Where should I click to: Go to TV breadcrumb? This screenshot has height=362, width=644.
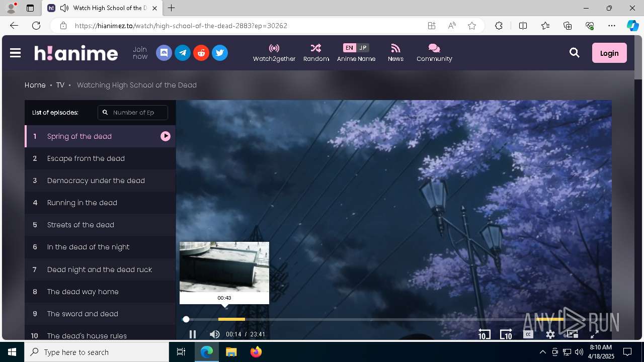(60, 85)
